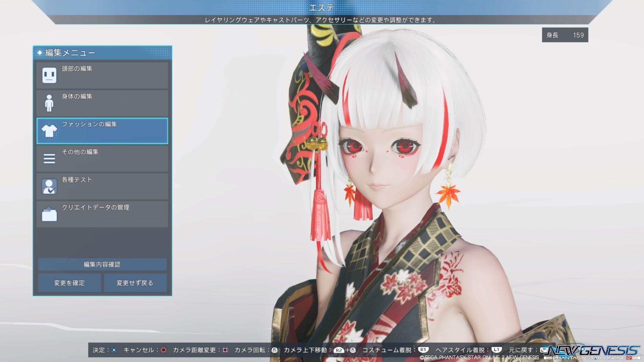The width and height of the screenshot is (644, 362).
Task: Open the クリエイトデータの管理 entry
Action: [x=102, y=214]
